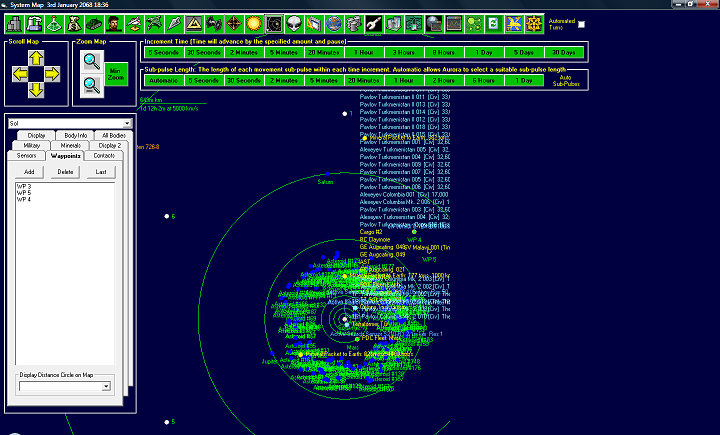Screen dimensions: 720x435
Task: Switch to the Sensors tab
Action: (26, 156)
